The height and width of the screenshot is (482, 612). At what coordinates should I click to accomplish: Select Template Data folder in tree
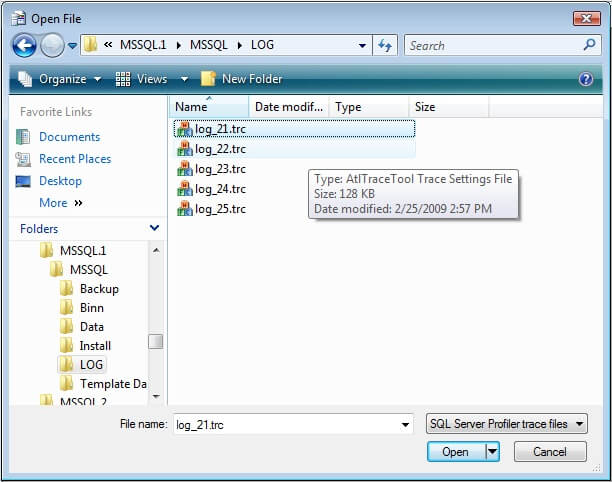(103, 384)
